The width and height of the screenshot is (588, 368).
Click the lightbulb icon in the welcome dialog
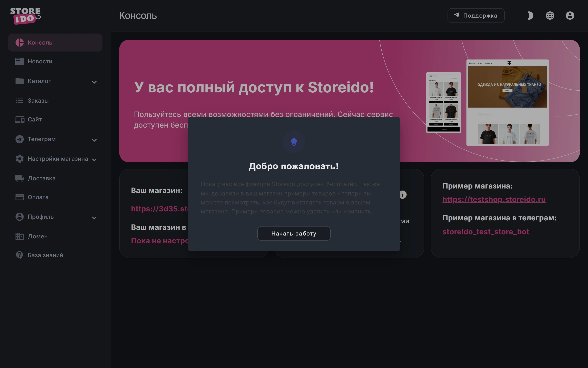(294, 142)
